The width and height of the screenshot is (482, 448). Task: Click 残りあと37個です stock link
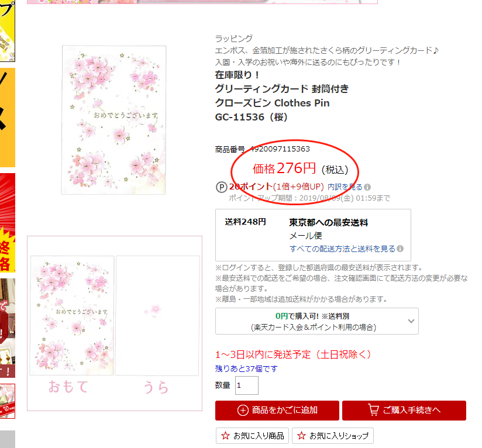246,368
